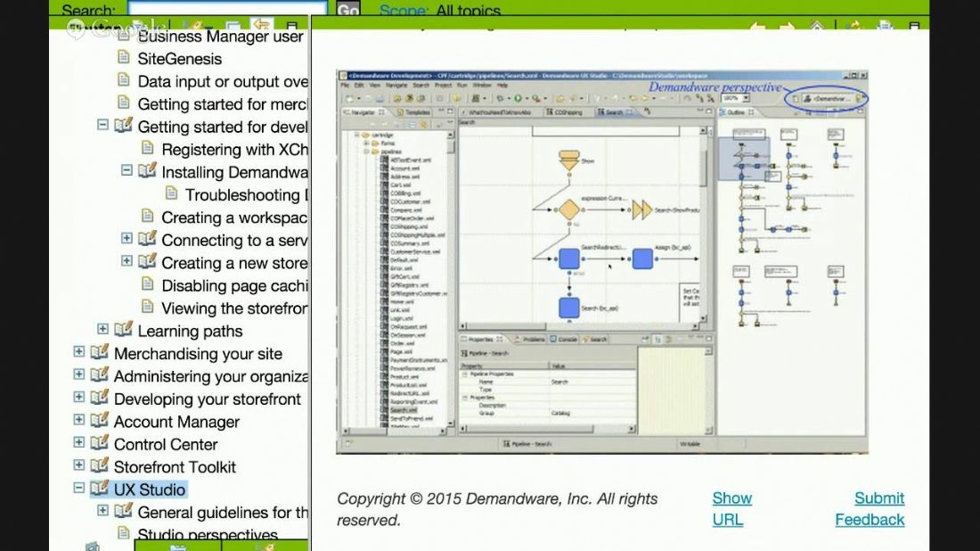Open the Getting started for merch topic
The height and width of the screenshot is (551, 980).
tap(222, 103)
